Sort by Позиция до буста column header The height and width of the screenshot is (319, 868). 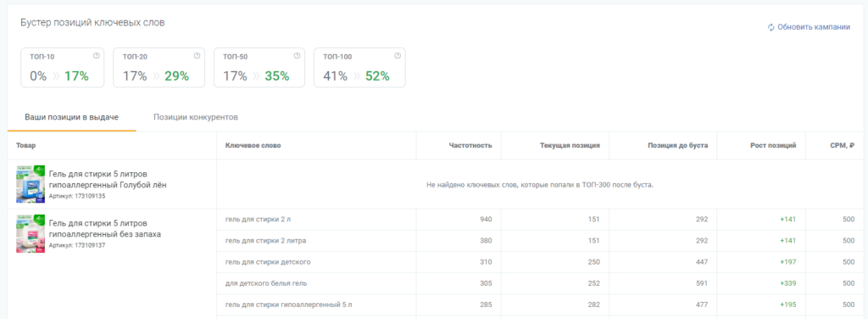tap(677, 146)
